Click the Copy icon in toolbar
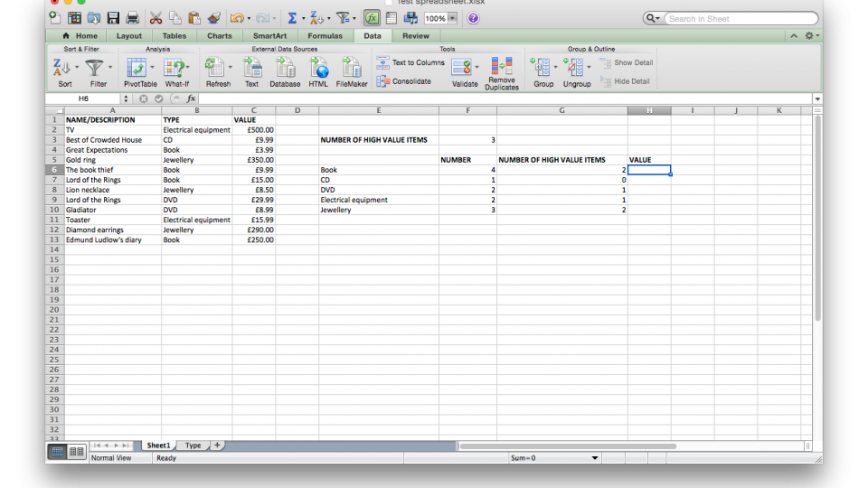The image size is (868, 488). click(x=175, y=18)
